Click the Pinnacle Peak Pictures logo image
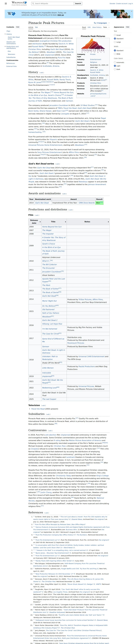Image resolution: width=138 pixels, height=644 pixels. pos(93,46)
